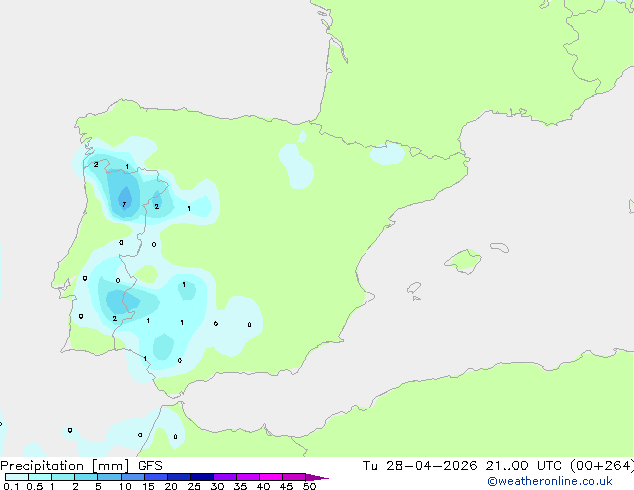The height and width of the screenshot is (490, 634).
Task: Click the ©weatheronline.co.uk link
Action: (549, 481)
